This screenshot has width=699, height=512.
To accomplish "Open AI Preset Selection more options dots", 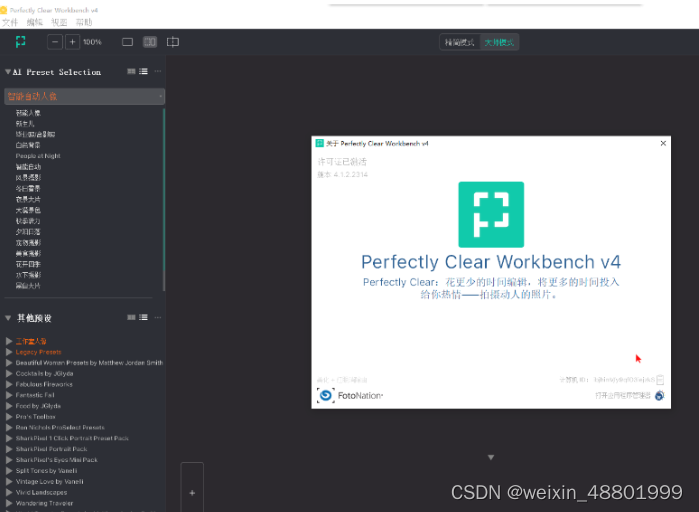I will tap(158, 71).
